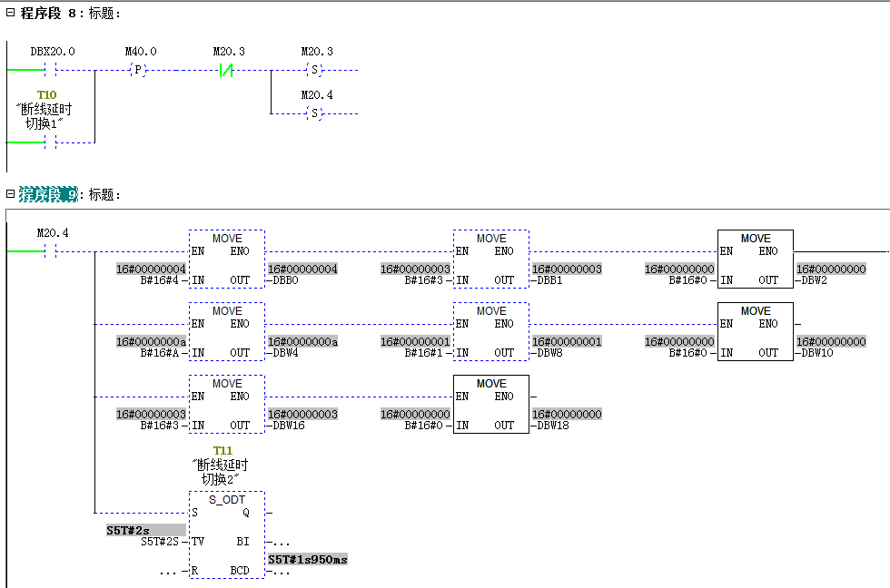Select the M20.4 set (S) coil
This screenshot has width=890, height=588.
(315, 113)
